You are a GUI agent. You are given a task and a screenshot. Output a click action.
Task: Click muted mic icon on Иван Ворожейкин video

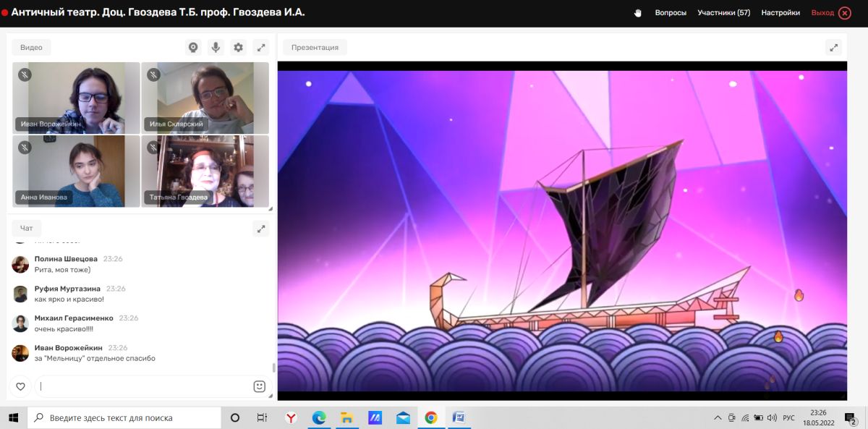[25, 75]
